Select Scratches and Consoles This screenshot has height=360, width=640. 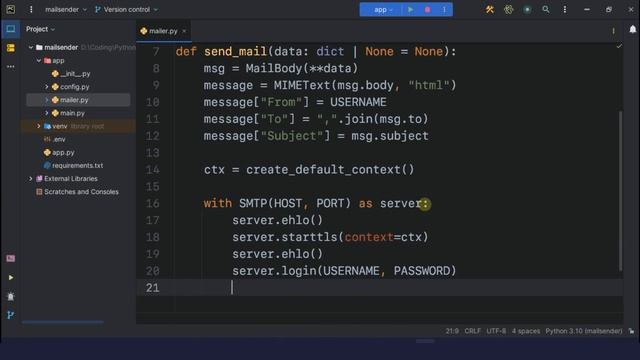(78, 191)
